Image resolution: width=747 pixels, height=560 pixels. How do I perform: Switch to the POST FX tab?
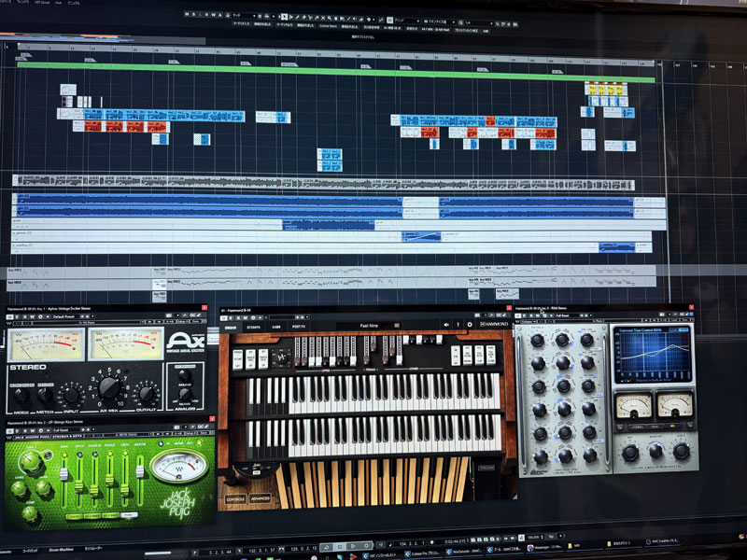click(299, 328)
